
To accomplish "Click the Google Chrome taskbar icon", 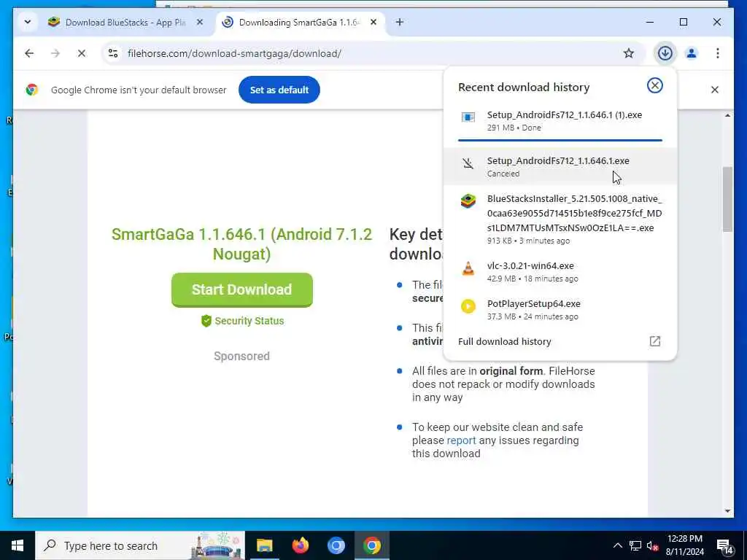I will point(371,545).
